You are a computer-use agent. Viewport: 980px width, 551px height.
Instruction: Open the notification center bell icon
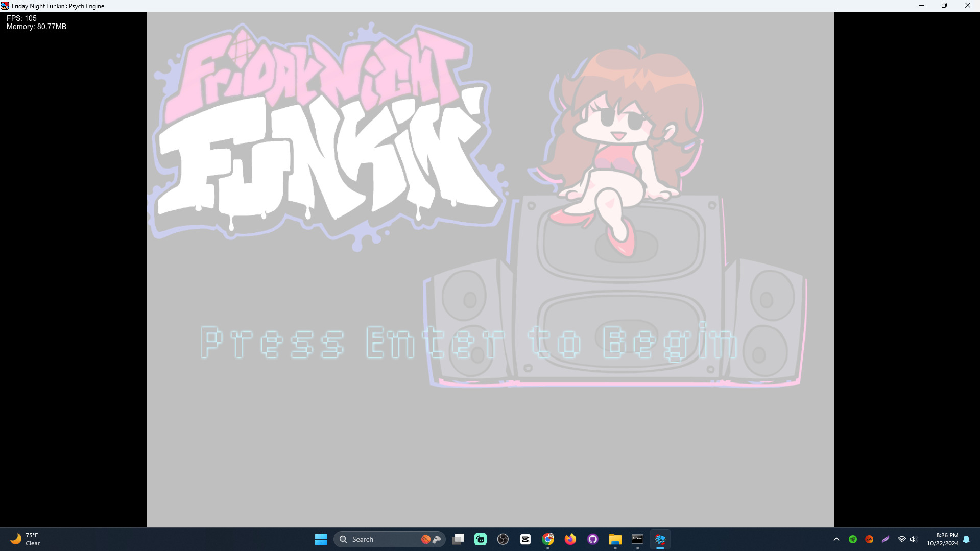tap(966, 539)
